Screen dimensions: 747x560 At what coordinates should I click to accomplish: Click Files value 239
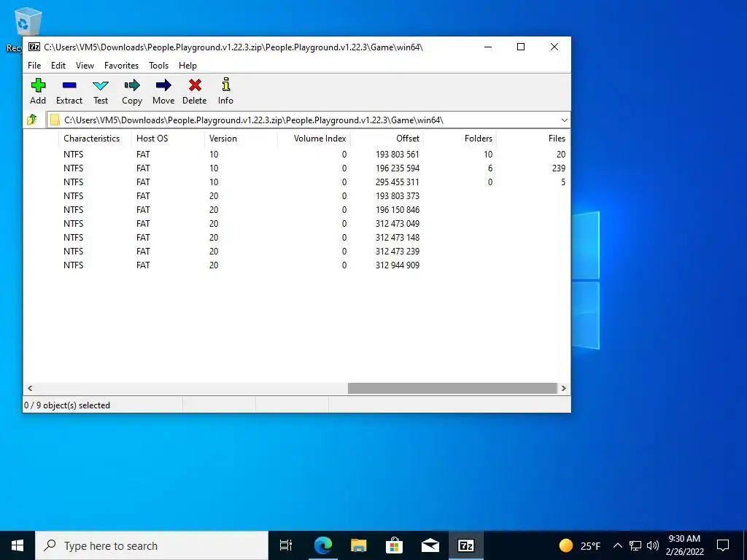(558, 168)
